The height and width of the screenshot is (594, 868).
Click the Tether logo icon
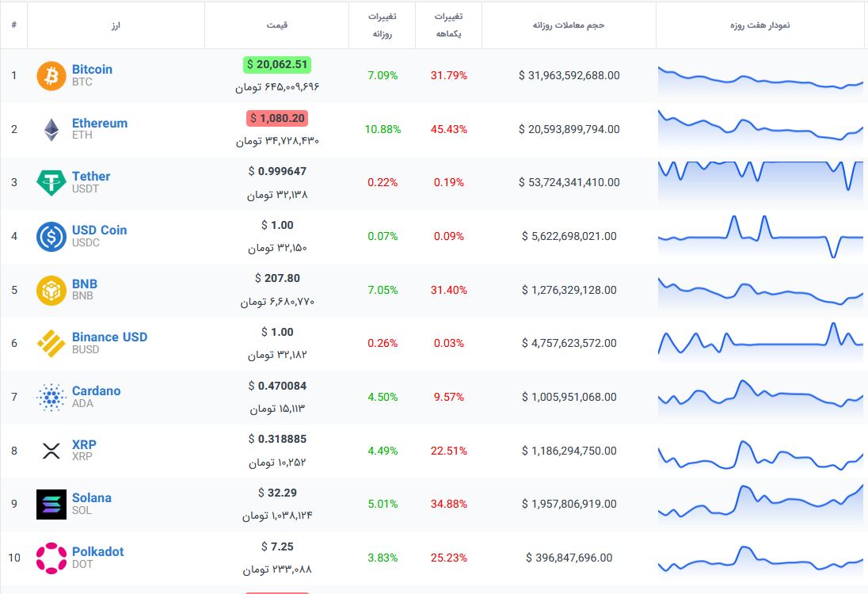(51, 183)
